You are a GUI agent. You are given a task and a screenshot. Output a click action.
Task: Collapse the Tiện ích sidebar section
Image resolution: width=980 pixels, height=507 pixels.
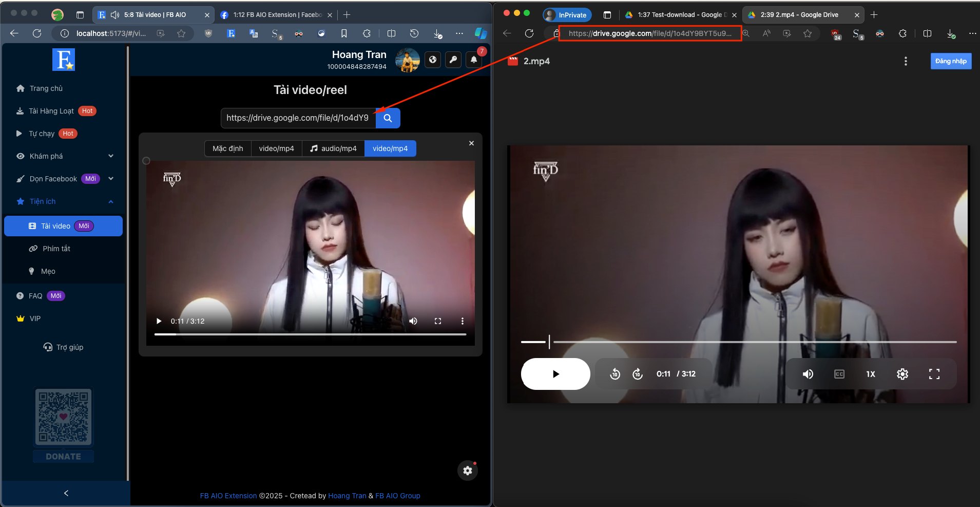pyautogui.click(x=64, y=201)
